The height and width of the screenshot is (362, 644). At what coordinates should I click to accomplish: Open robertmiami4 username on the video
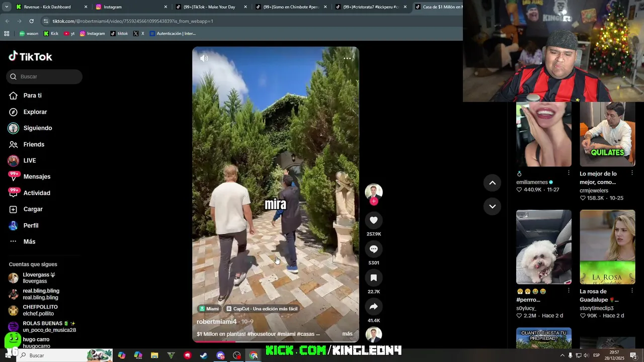(216, 322)
